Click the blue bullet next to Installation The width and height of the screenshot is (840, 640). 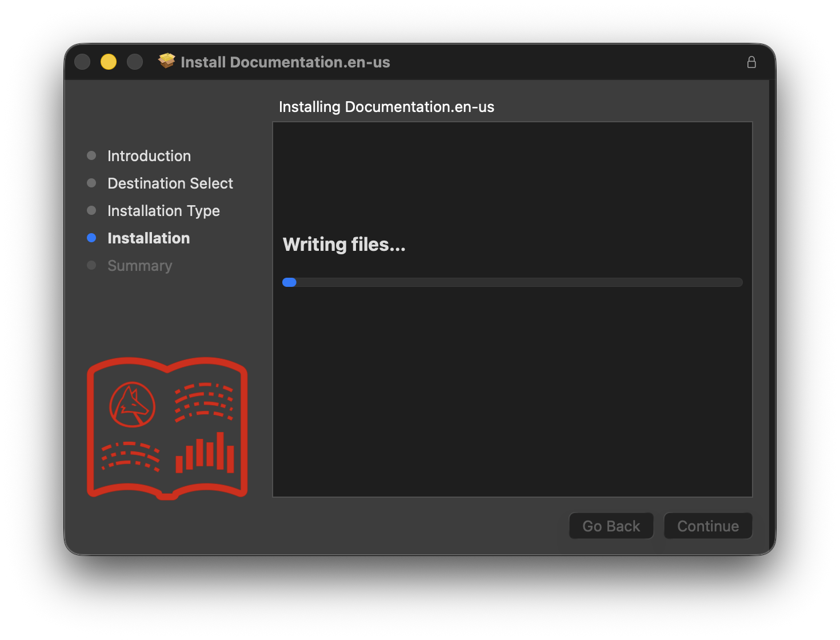click(x=91, y=238)
